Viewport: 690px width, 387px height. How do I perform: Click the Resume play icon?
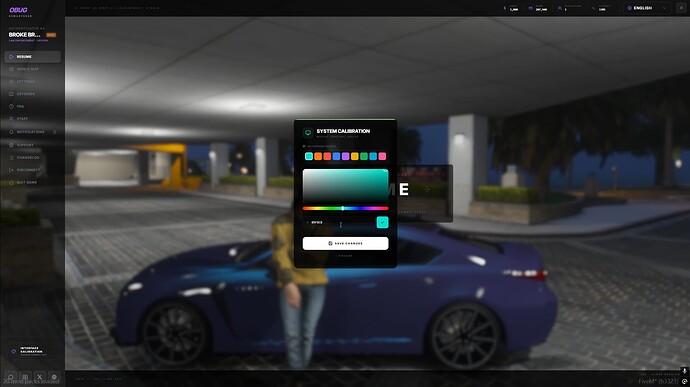point(11,57)
